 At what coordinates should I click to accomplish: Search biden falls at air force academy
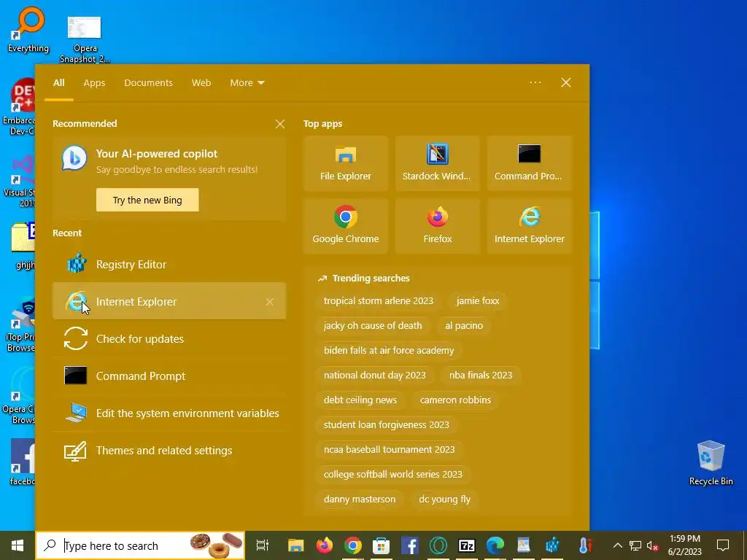389,351
